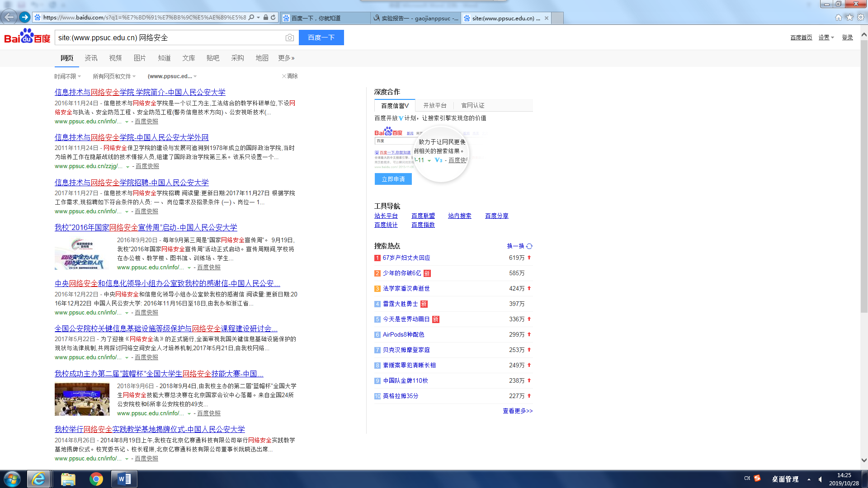Launch Word from the taskbar

click(x=124, y=479)
